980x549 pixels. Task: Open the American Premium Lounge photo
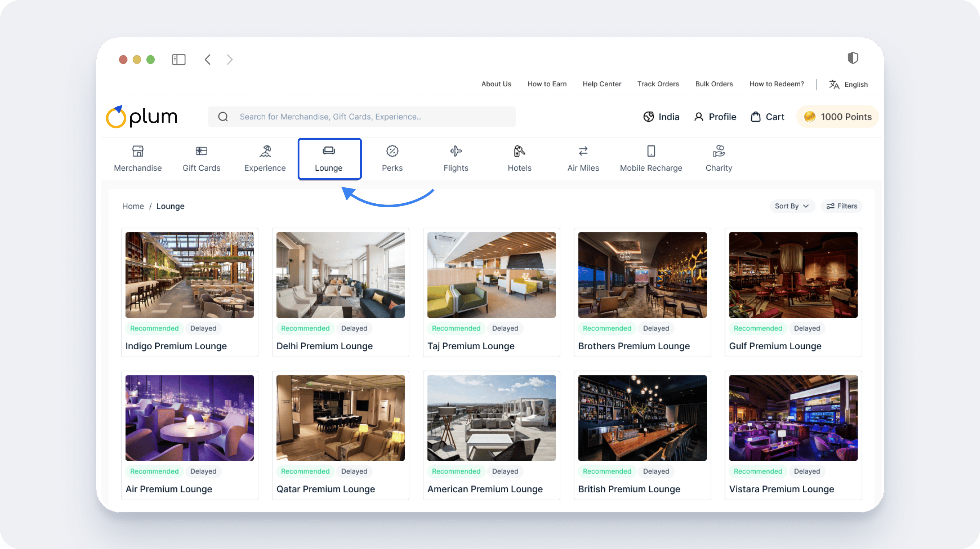491,418
